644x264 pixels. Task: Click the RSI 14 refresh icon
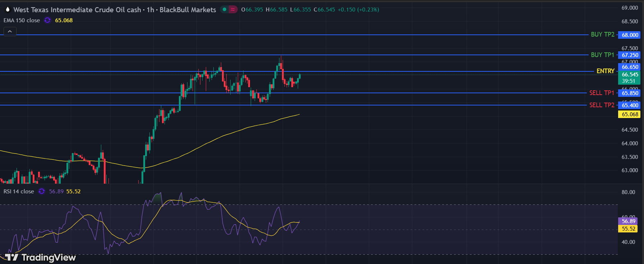coord(42,192)
